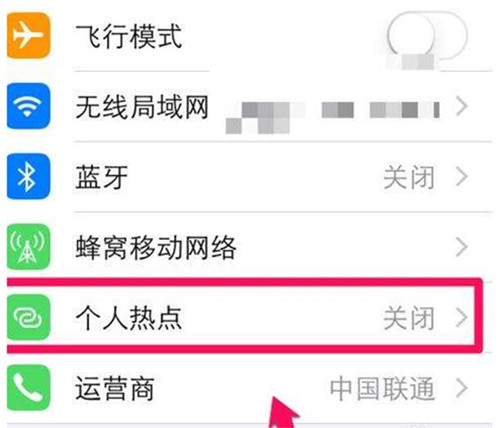
Task: Tap the Bluetooth icon
Action: tap(29, 176)
